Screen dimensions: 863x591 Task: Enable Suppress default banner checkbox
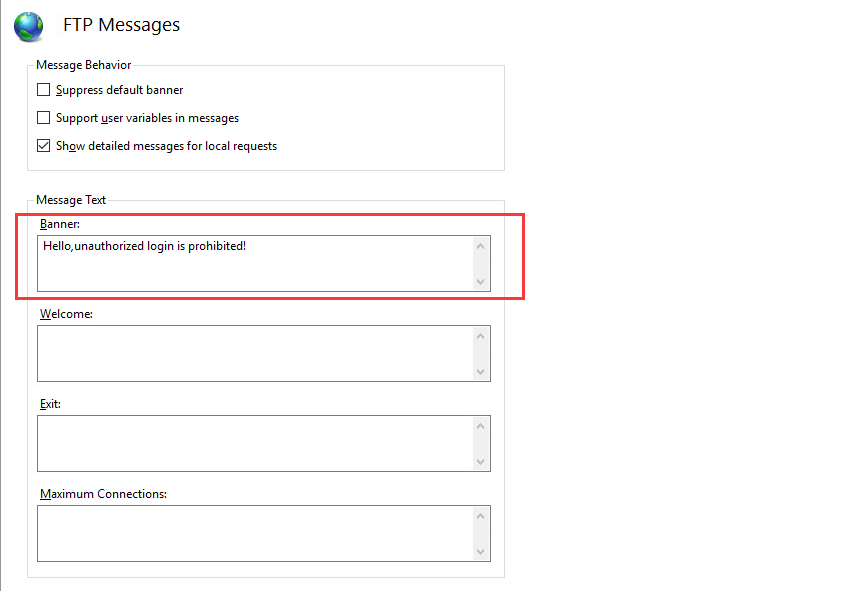(x=43, y=90)
